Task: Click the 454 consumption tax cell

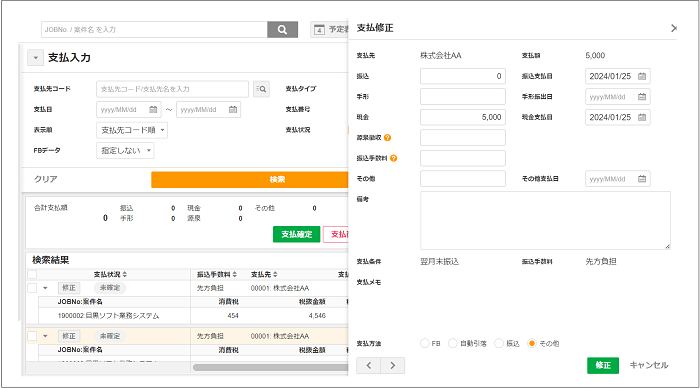Action: click(233, 316)
